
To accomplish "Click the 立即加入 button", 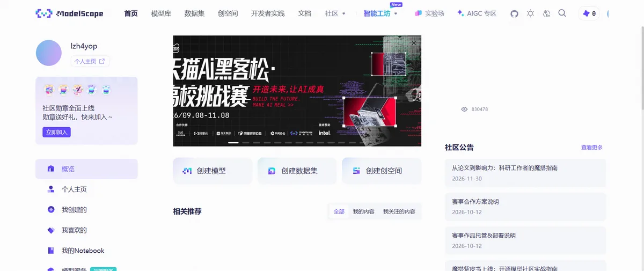I will pyautogui.click(x=56, y=132).
